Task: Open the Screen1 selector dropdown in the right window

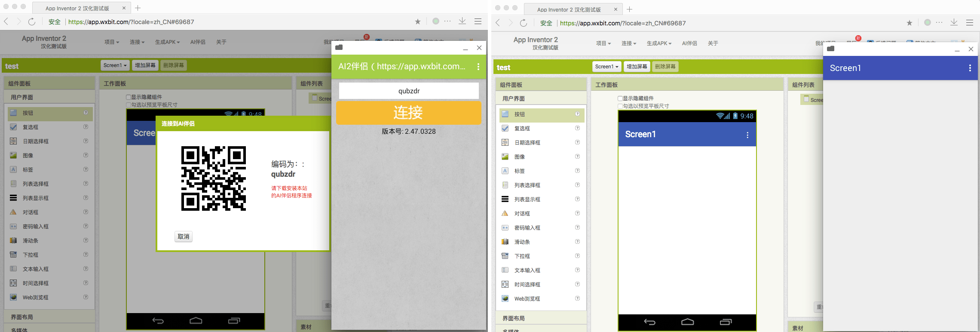Action: point(607,67)
